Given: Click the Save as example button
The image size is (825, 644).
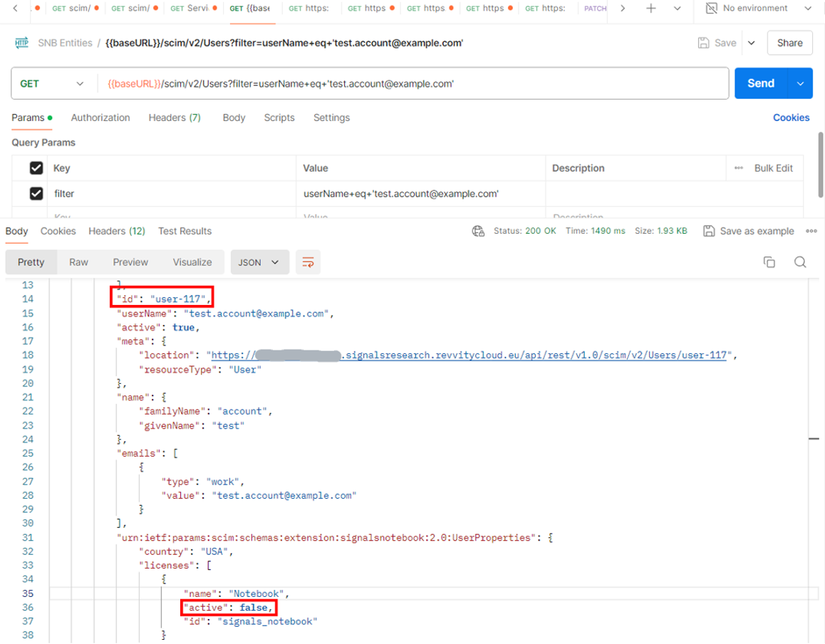Looking at the screenshot, I should 748,231.
